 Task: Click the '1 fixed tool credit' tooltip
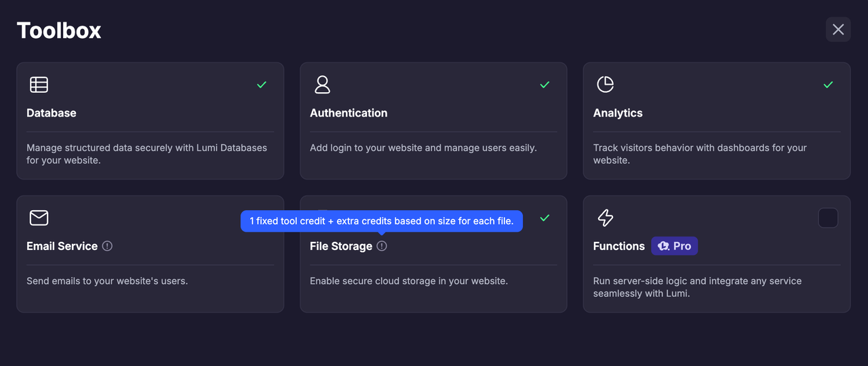(382, 221)
